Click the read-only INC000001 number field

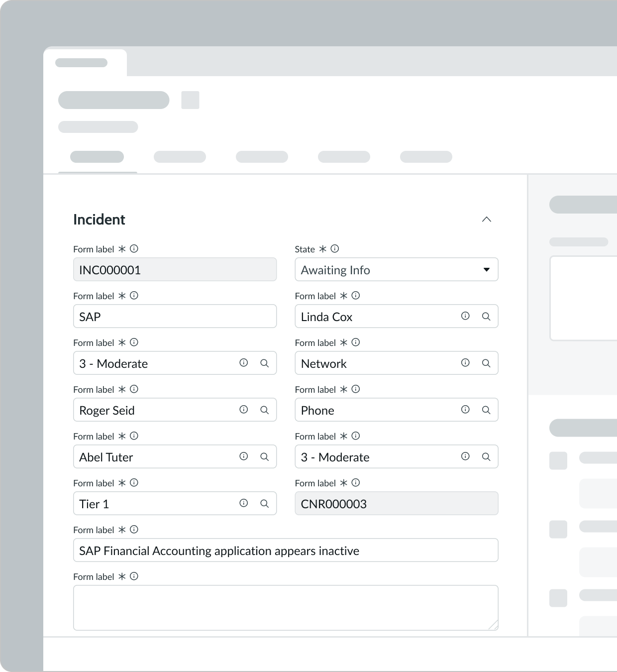pos(175,269)
